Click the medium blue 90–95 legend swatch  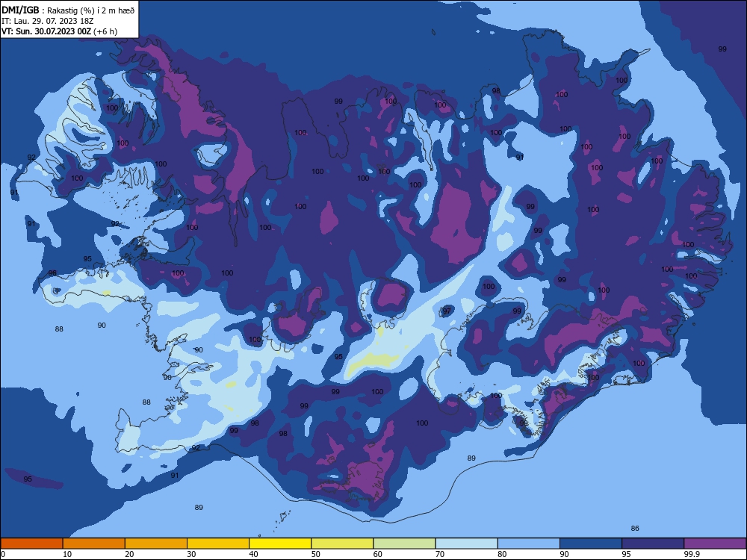[591, 544]
